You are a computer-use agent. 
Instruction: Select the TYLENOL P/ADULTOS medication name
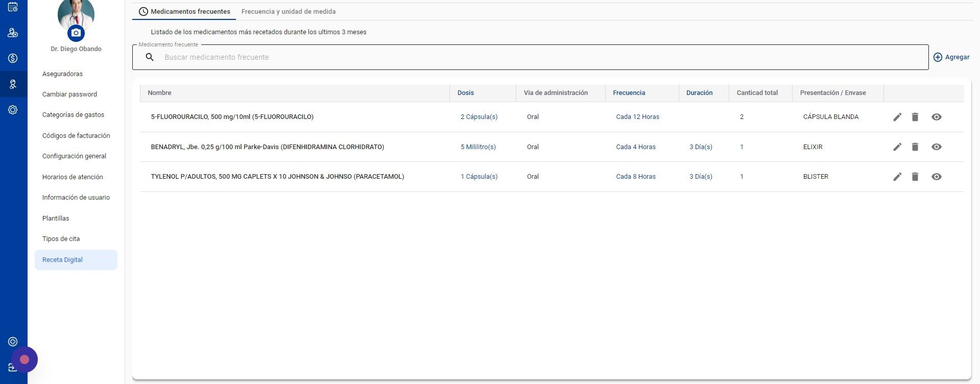(x=277, y=177)
